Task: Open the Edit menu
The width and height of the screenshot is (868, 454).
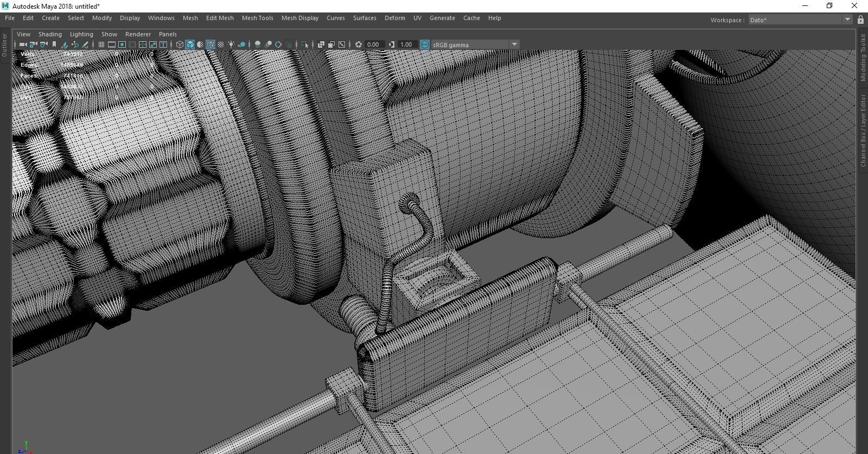Action: [28, 18]
